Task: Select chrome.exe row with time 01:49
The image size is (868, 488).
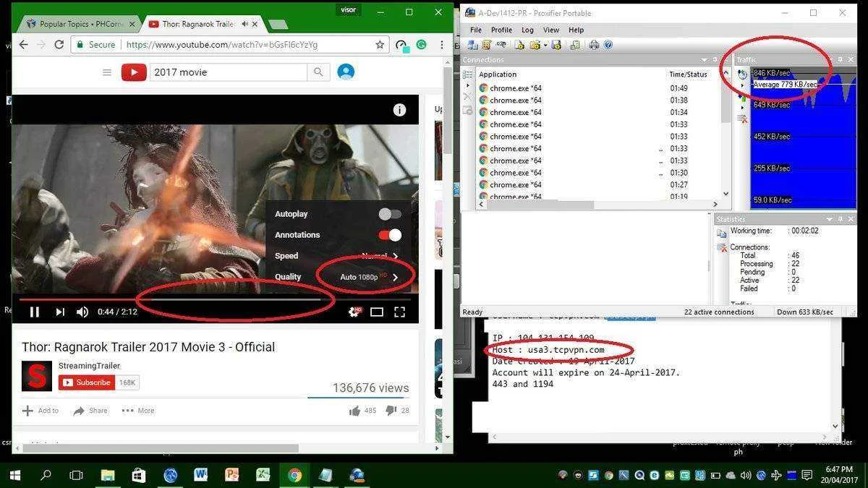Action: 598,88
